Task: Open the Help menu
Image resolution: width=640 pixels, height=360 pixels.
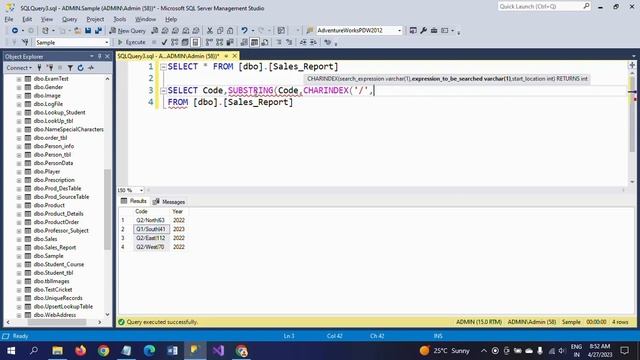Action: 171,19
